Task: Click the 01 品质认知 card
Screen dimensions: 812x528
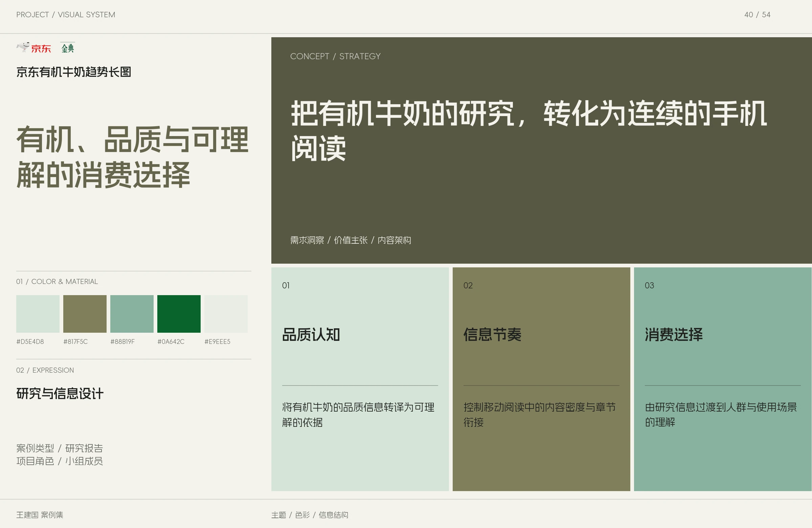Action: coord(360,379)
